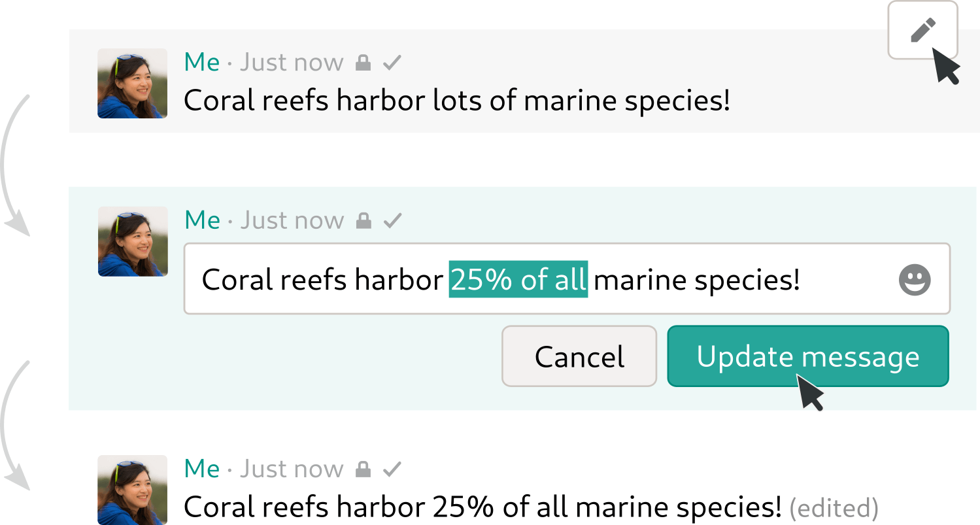
Task: Click the checkmark icon on the top message
Action: [x=392, y=63]
